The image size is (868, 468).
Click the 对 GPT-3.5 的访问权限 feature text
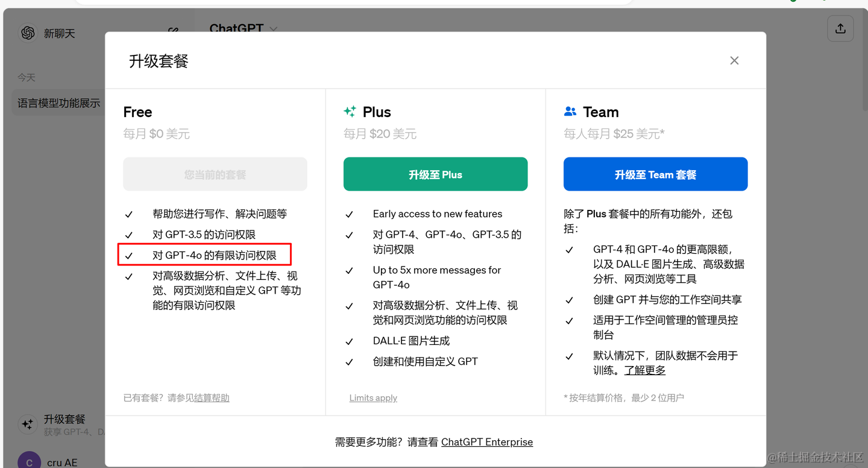click(204, 235)
